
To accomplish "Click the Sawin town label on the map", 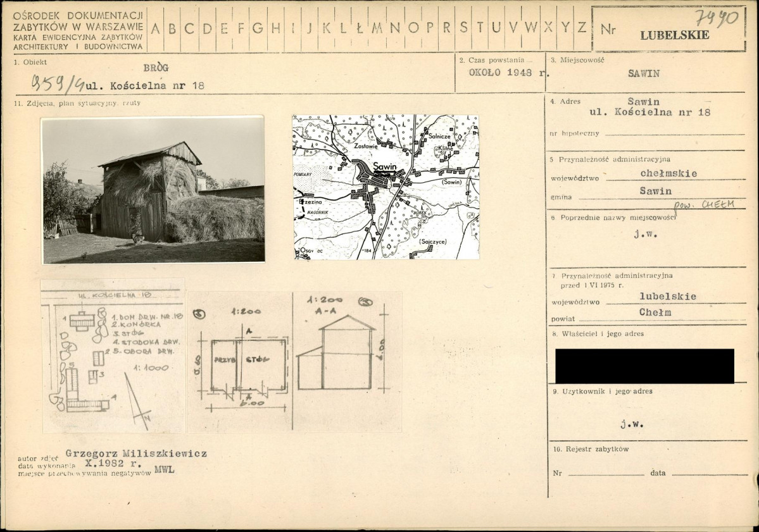I will pyautogui.click(x=385, y=166).
